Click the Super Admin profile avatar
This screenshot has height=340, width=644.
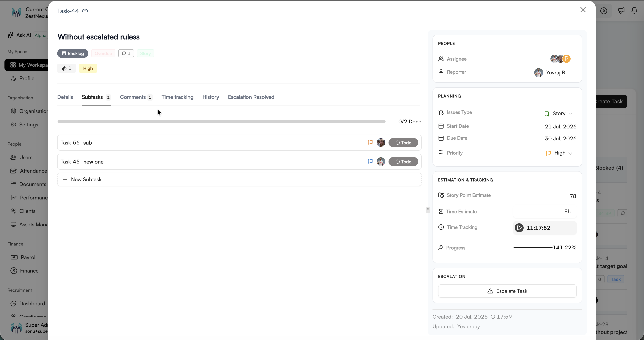point(17,328)
